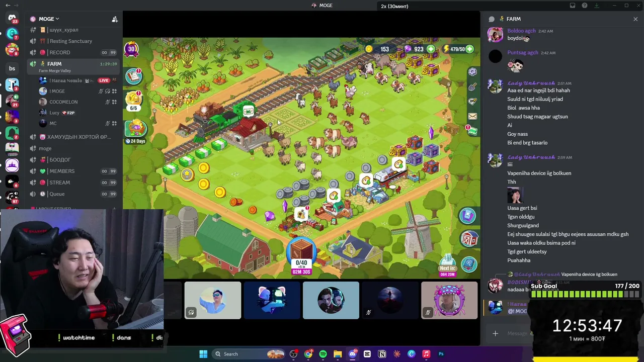Open Photoshop from the taskbar
Screen dimensions: 644x362
441,354
